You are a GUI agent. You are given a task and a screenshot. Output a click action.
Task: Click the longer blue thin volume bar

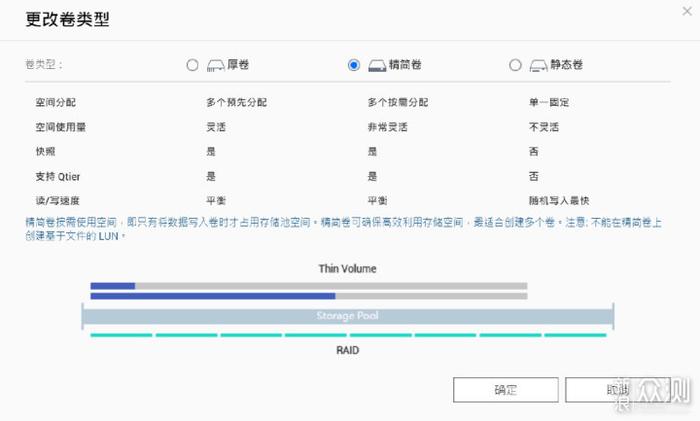[212, 296]
